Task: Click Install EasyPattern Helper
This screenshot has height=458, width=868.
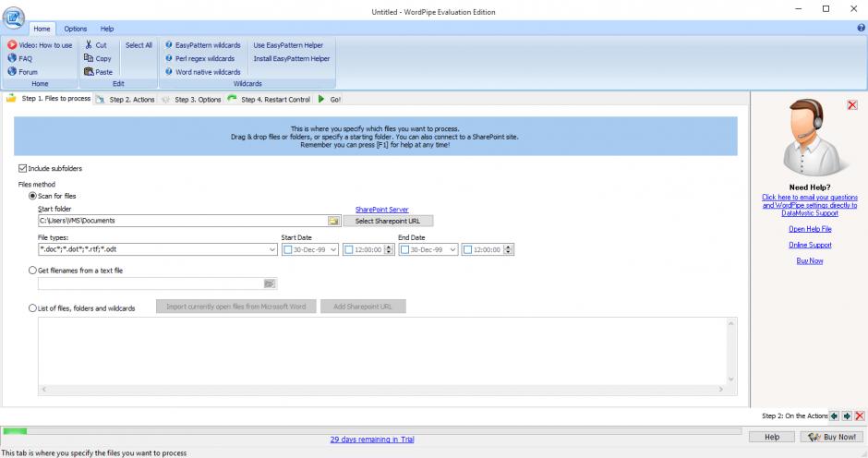Action: (291, 58)
